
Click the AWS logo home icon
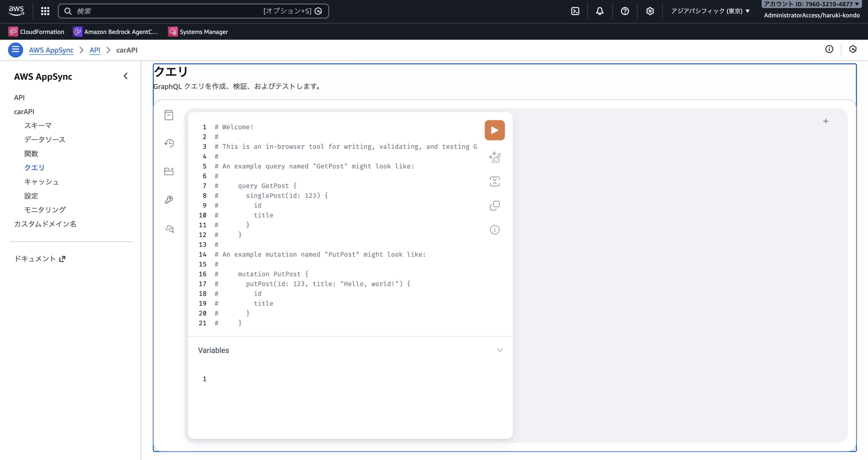[x=16, y=11]
